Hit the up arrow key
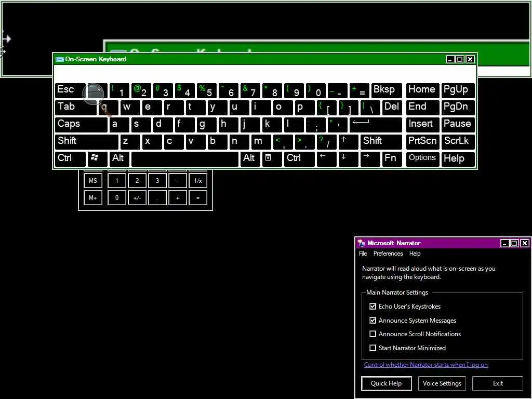The image size is (532, 399). click(x=348, y=141)
